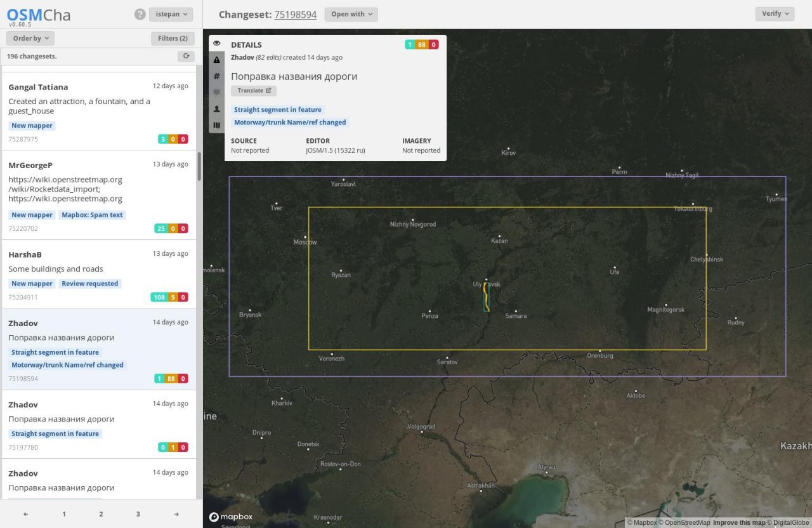Image resolution: width=812 pixels, height=528 pixels.
Task: Open the Filters (2) panel
Action: coord(173,39)
